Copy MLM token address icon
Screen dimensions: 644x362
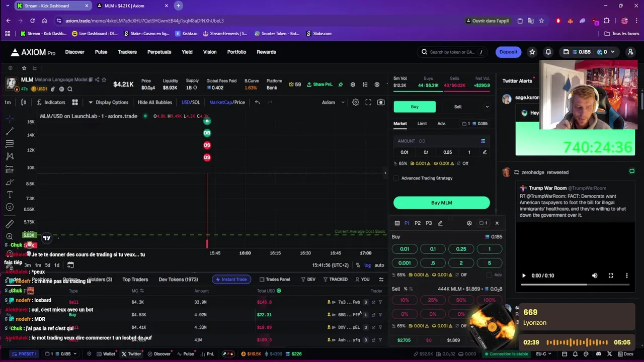(x=91, y=79)
